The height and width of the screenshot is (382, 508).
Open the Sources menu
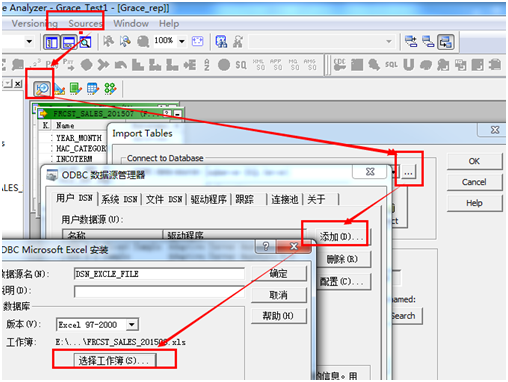point(85,23)
